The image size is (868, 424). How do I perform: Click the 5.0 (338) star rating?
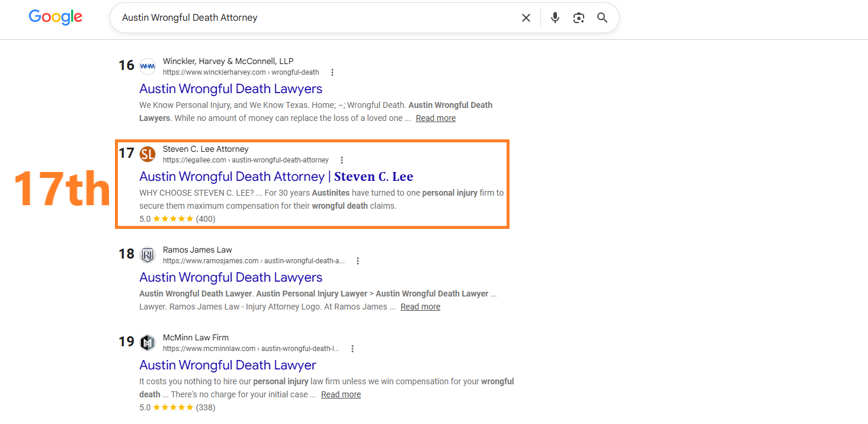[177, 407]
